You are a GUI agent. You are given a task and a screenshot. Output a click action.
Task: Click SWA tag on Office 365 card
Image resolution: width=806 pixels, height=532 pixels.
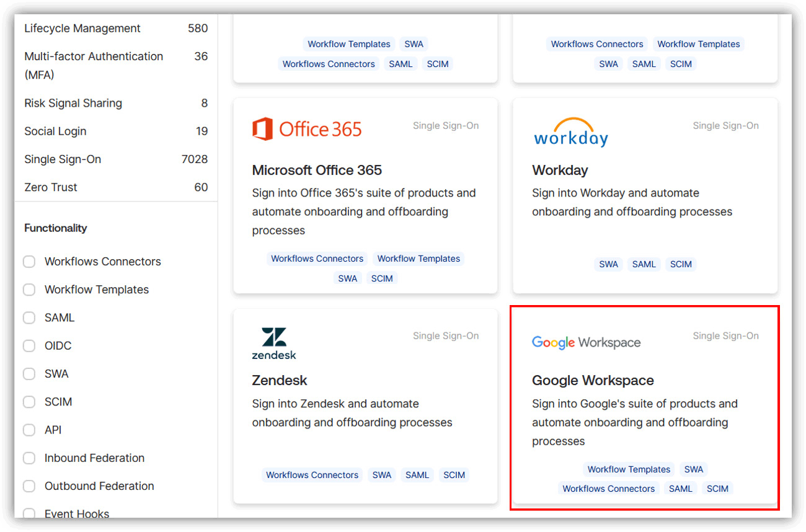click(348, 278)
